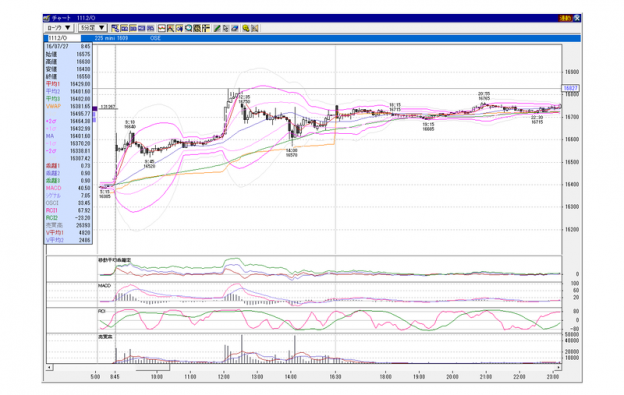Open the ローソク chart type dropdown
This screenshot has width=624, height=395.
pyautogui.click(x=58, y=28)
